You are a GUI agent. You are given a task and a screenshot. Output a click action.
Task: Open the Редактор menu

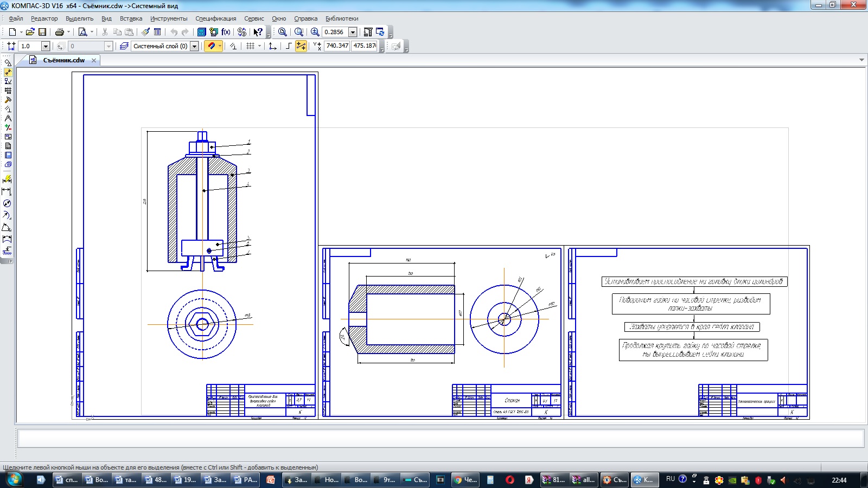(x=44, y=18)
